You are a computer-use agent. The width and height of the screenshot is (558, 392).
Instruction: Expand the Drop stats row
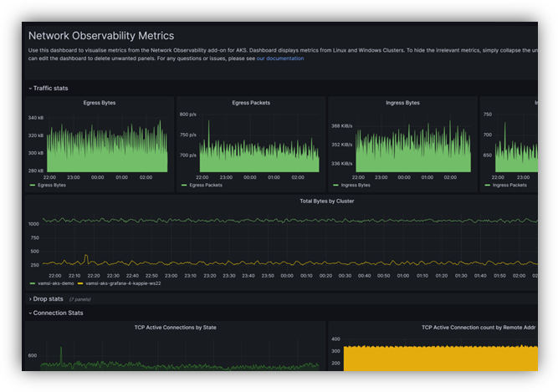tap(45, 299)
